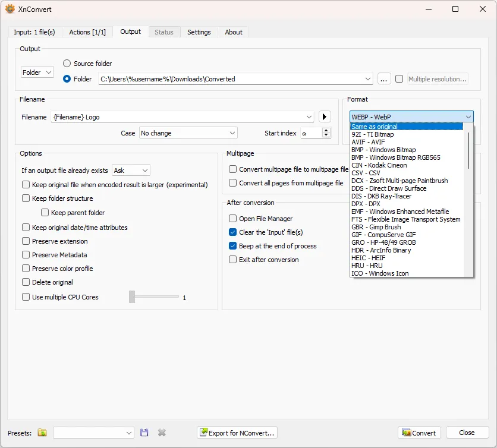Choose 'GBR - Gimp Brush' format
This screenshot has height=448, width=497.
click(407, 227)
